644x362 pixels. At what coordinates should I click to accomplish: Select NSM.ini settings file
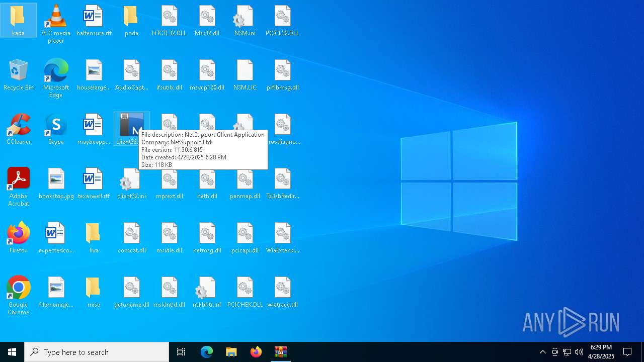(x=245, y=20)
